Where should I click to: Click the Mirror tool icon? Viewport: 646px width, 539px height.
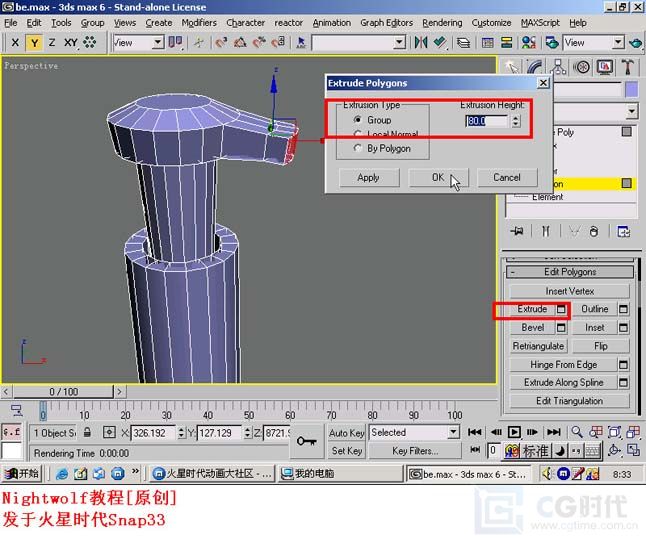[421, 42]
